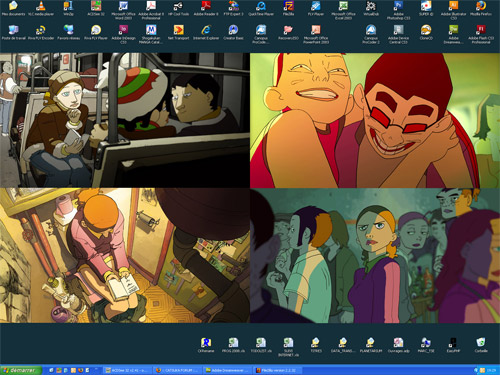Open Adobe Flash CS3 Professional shortcut
Image resolution: width=500 pixels, height=375 pixels.
pos(481,34)
